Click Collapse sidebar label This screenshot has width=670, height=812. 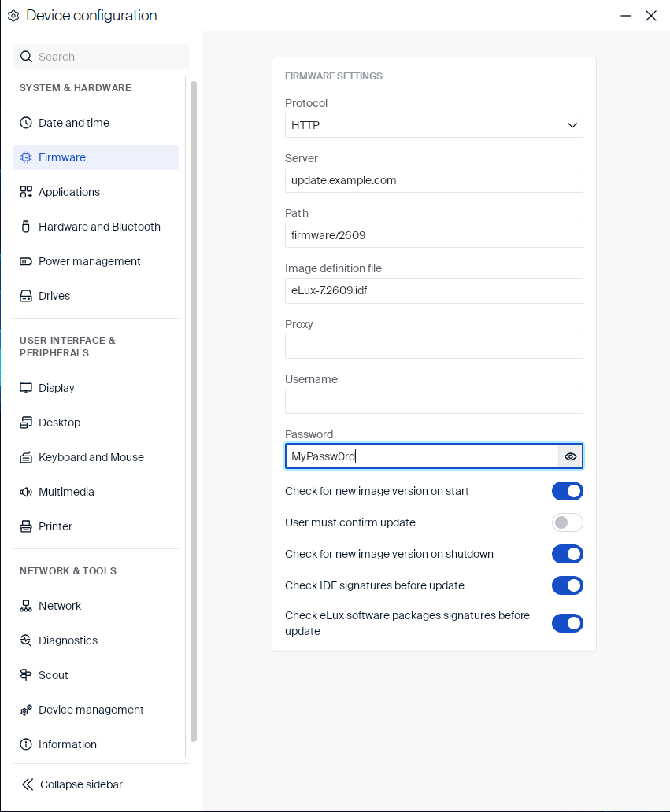[81, 784]
